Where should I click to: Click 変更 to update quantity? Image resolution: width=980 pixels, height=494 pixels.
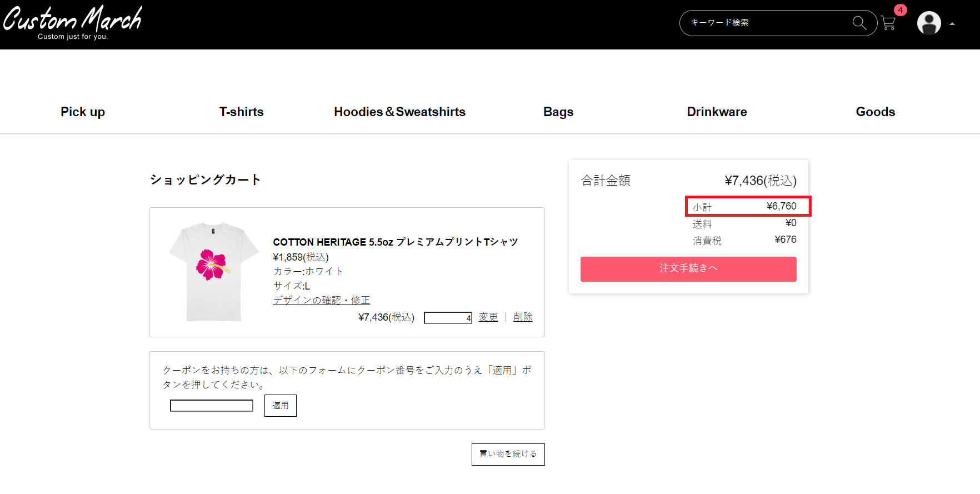[x=488, y=317]
